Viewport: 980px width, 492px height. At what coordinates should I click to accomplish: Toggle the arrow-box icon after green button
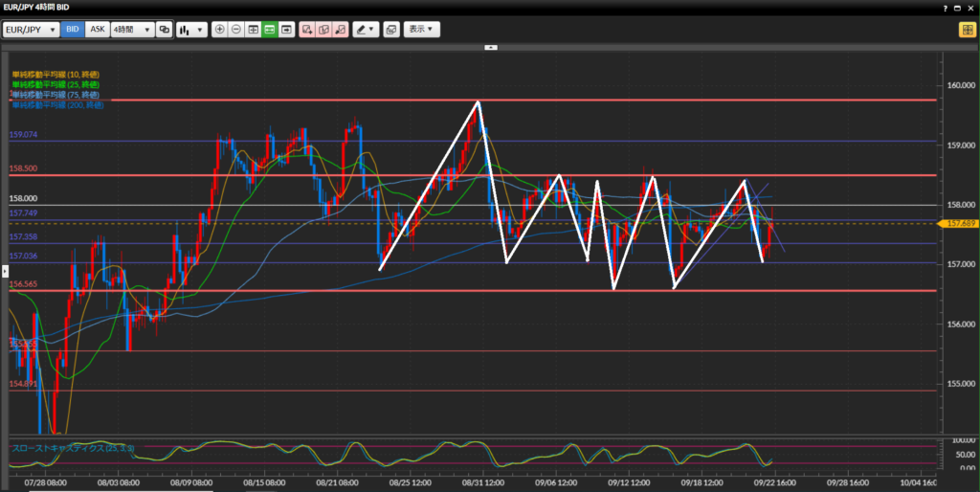286,30
